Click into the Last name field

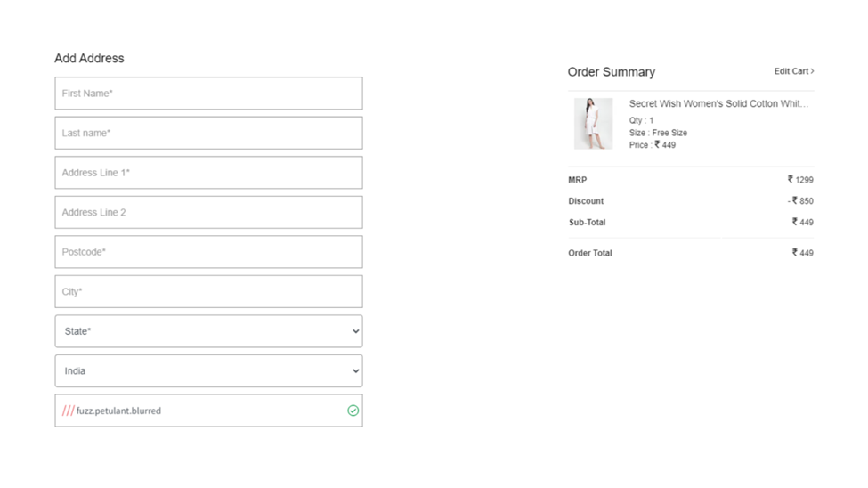coord(208,134)
